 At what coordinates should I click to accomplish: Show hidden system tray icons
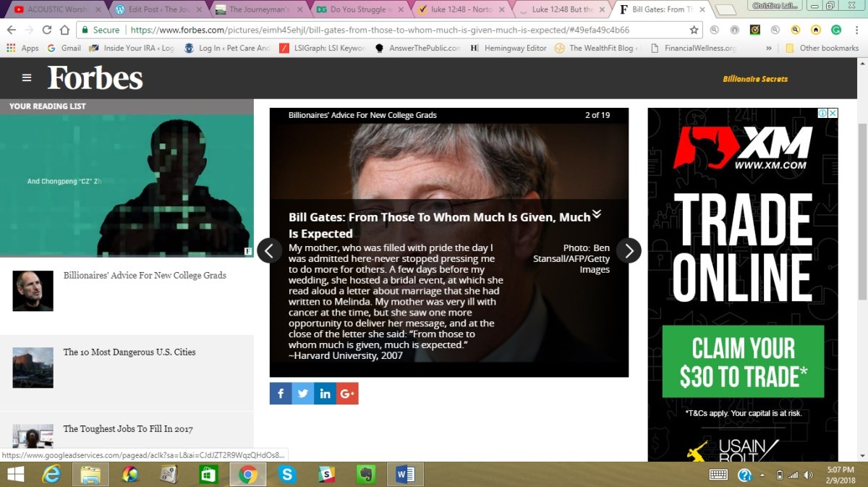pyautogui.click(x=762, y=475)
